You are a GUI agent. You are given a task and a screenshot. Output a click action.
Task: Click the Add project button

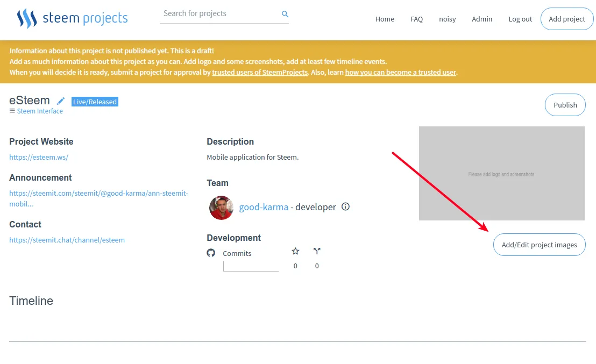coord(567,19)
